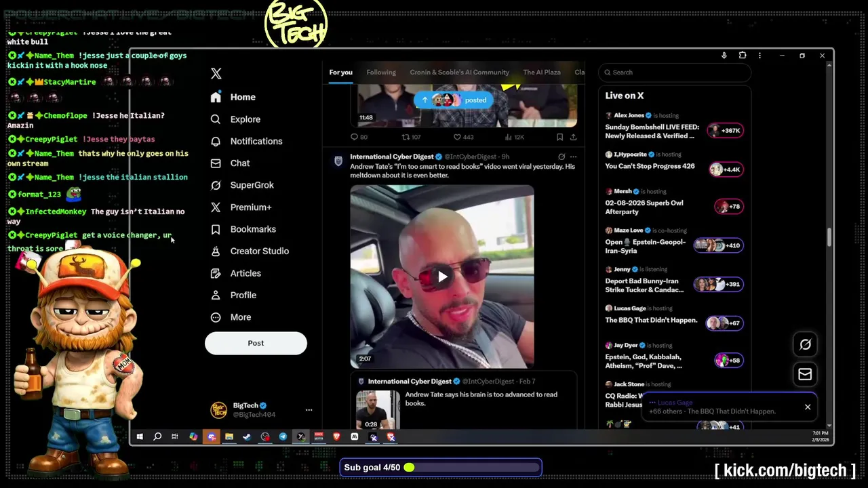Open the quoted Feb 7 post thumbnail
This screenshot has height=488, width=868.
(378, 409)
